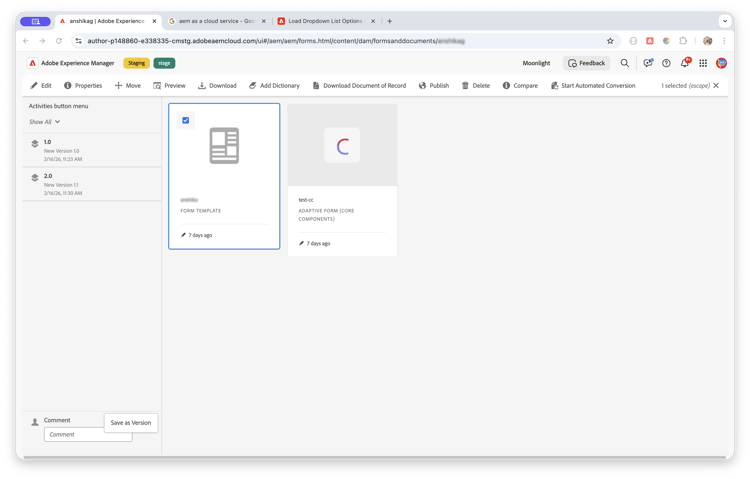Screen dimensions: 750x479
Task: Reload the page with refresh icon
Action: point(59,41)
